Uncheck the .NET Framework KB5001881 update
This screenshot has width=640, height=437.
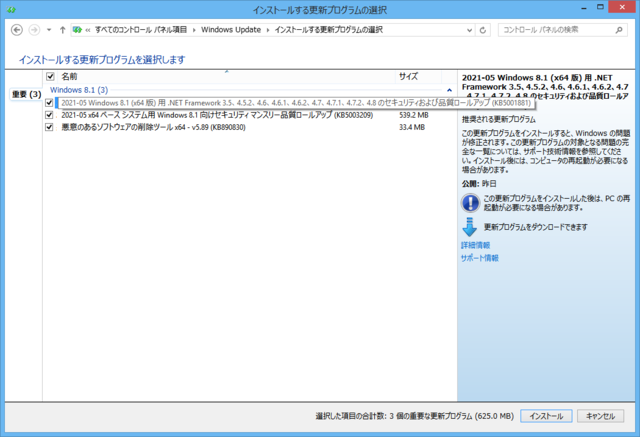[x=49, y=103]
